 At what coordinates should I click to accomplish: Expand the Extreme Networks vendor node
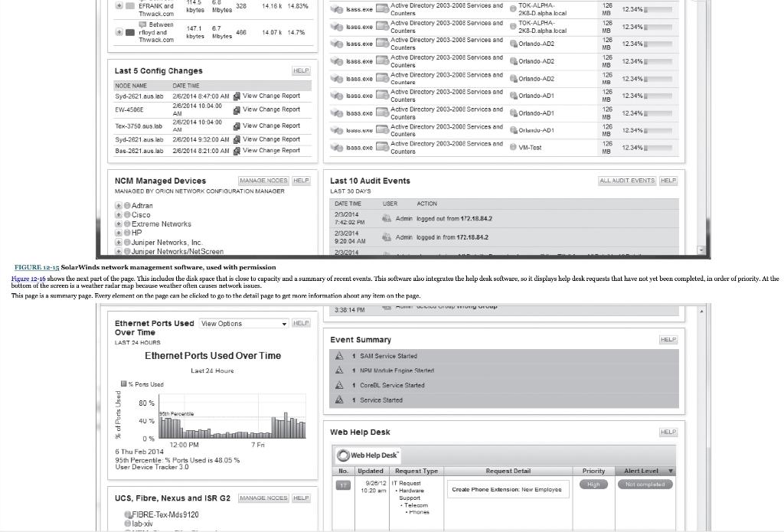119,224
